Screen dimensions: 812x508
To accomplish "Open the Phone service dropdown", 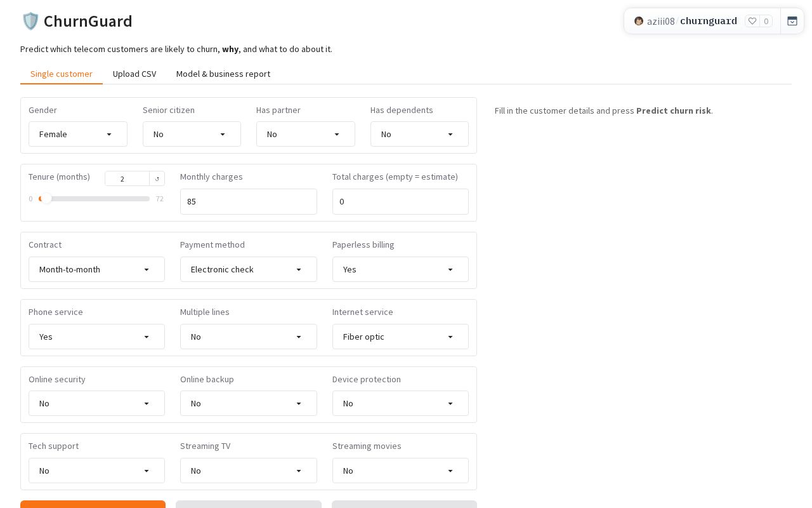I will [x=96, y=337].
